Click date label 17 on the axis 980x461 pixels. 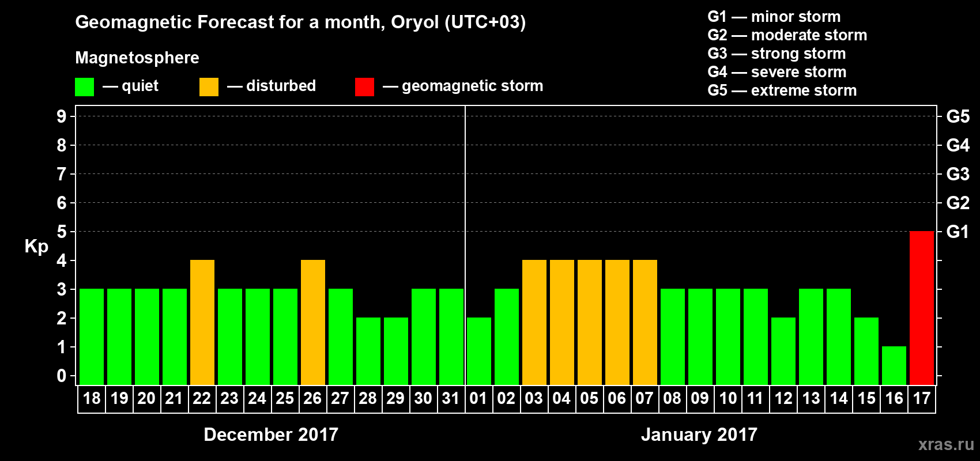922,398
